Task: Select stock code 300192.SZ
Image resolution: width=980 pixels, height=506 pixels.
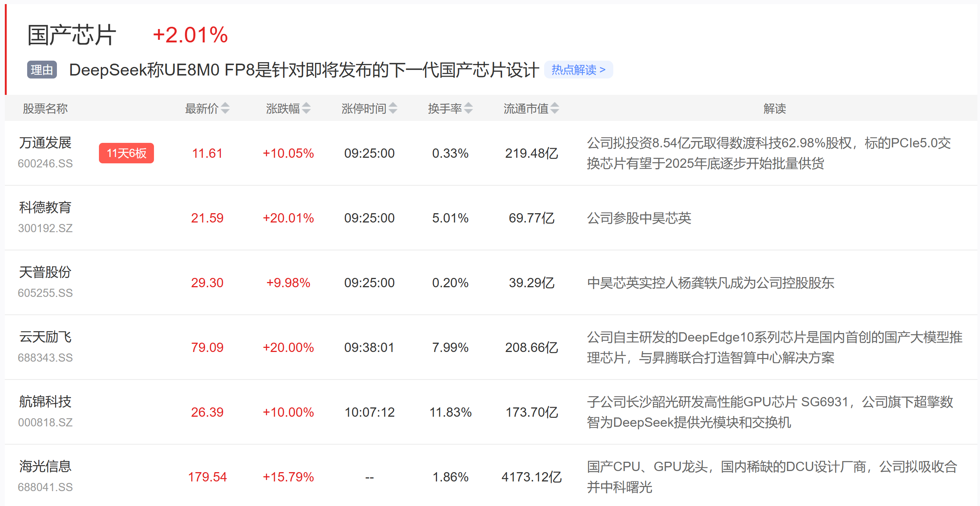Action: point(45,228)
